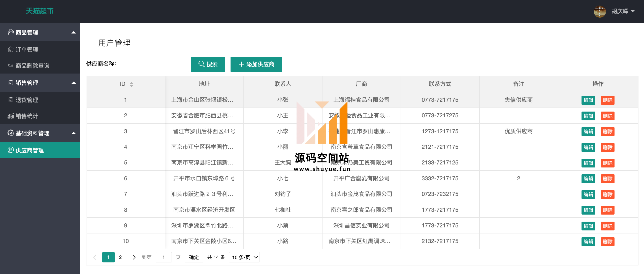Delete supplier row 5 (王大狗)
Viewport: 644px width, 274px height.
click(x=608, y=163)
